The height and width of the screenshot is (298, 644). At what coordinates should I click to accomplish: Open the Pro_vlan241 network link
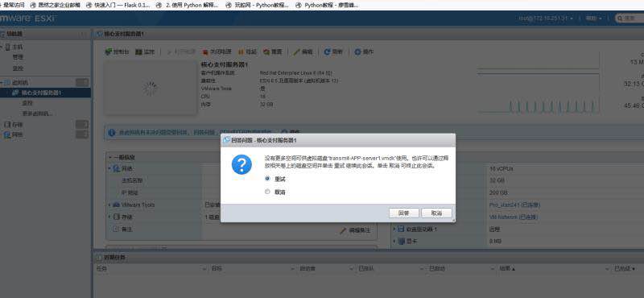tap(514, 205)
